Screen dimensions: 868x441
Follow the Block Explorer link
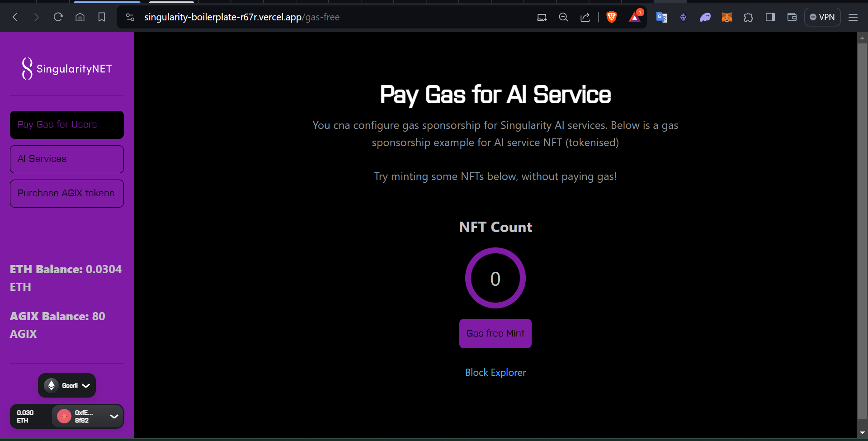[x=495, y=373]
